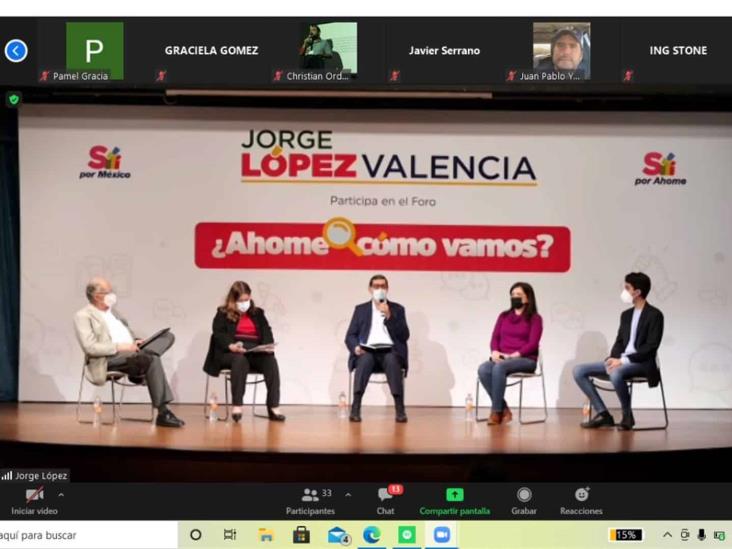The height and width of the screenshot is (549, 732).
Task: Open Mail app in taskbar
Action: pos(338,535)
